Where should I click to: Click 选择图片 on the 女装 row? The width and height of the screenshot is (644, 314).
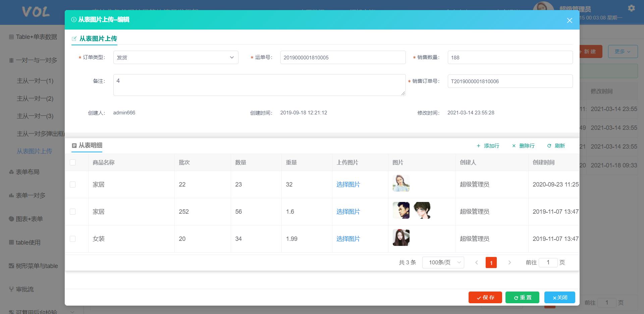(x=348, y=239)
